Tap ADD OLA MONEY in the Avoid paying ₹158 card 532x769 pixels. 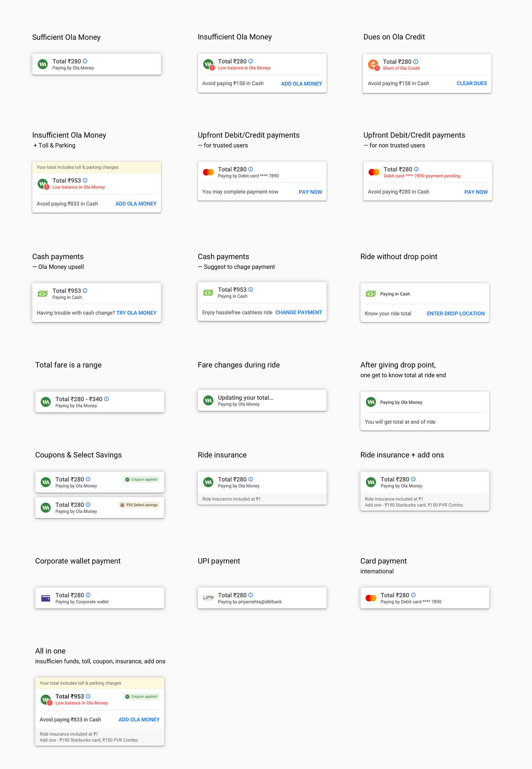pos(301,84)
